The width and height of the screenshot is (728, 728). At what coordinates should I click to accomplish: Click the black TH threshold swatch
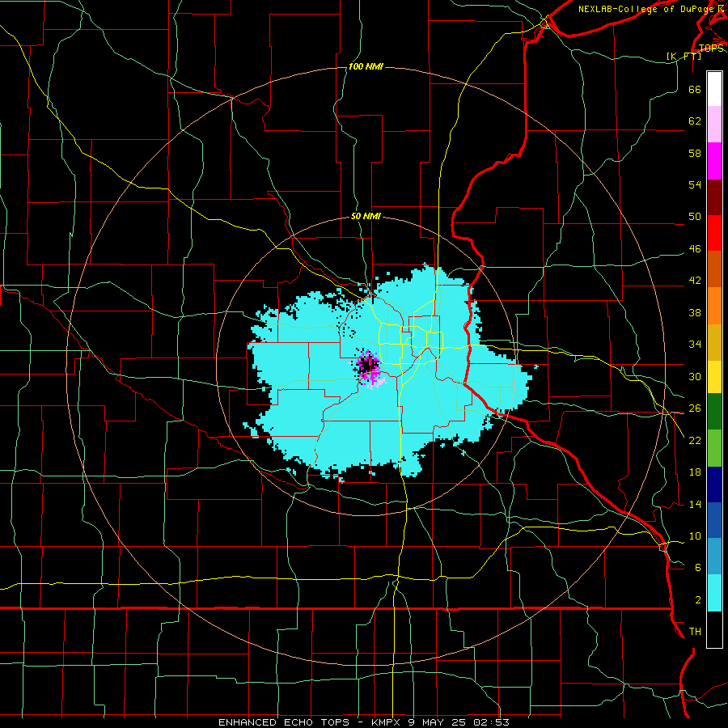714,629
